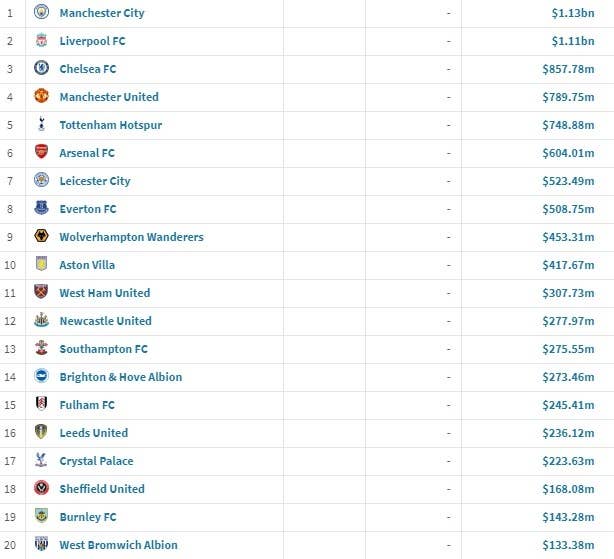Click the Manchester City club crest

point(41,12)
